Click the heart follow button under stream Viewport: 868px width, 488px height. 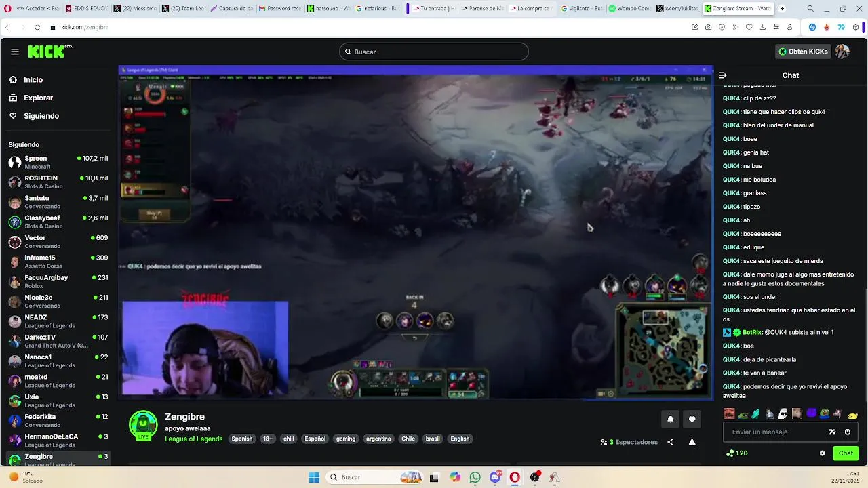(x=692, y=419)
